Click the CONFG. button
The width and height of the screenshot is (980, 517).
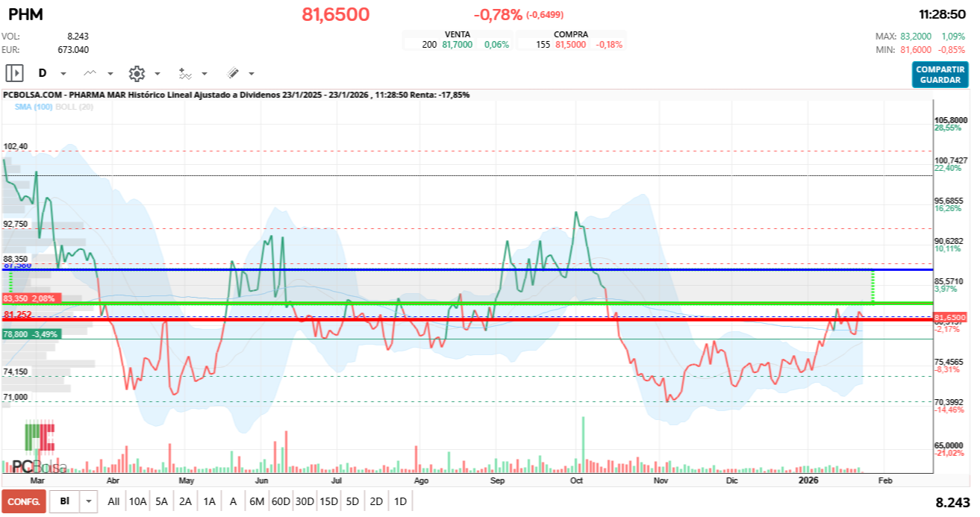[24, 501]
